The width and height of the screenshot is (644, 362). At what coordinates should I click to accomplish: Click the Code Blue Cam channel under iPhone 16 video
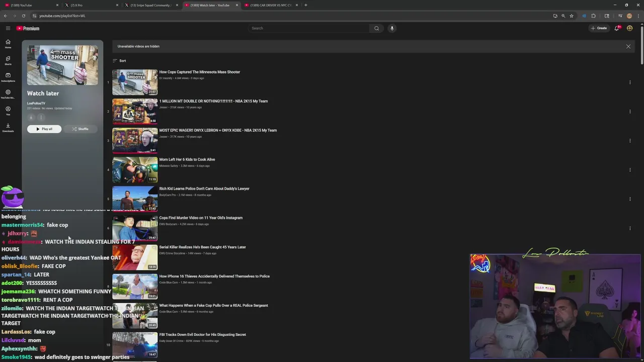pos(169,283)
